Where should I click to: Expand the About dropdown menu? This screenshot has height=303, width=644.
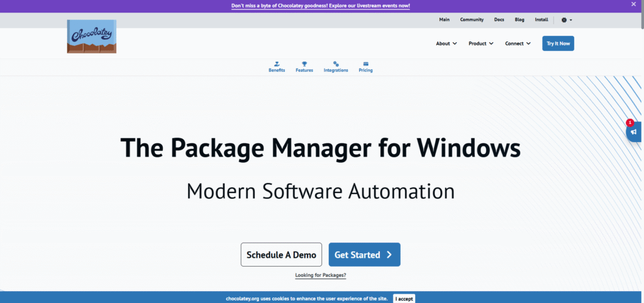(447, 43)
